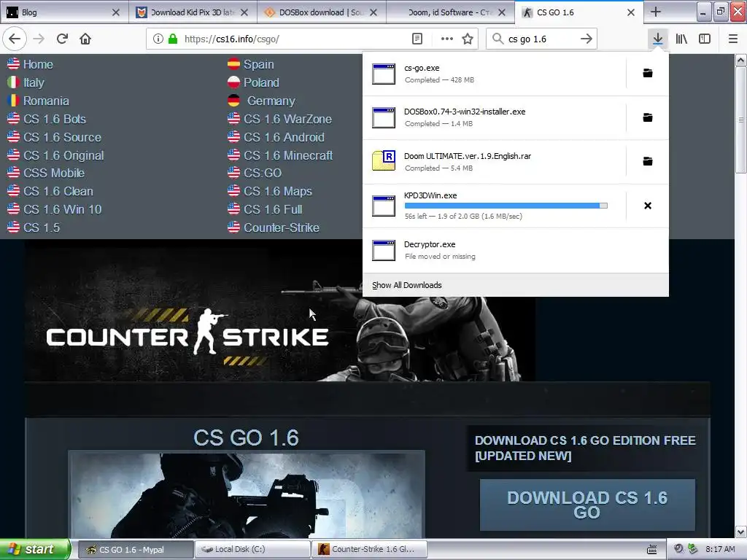Click page scrollbar down arrow
The image size is (747, 560).
[740, 532]
